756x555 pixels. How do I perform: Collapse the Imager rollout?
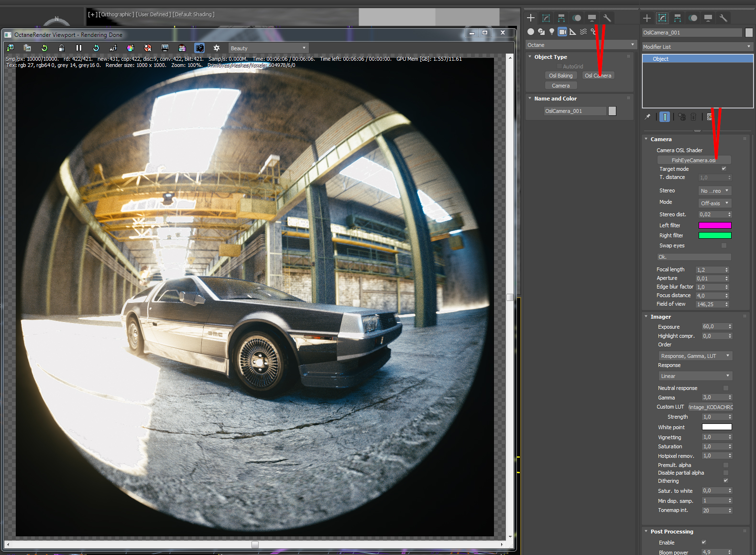[x=646, y=316]
